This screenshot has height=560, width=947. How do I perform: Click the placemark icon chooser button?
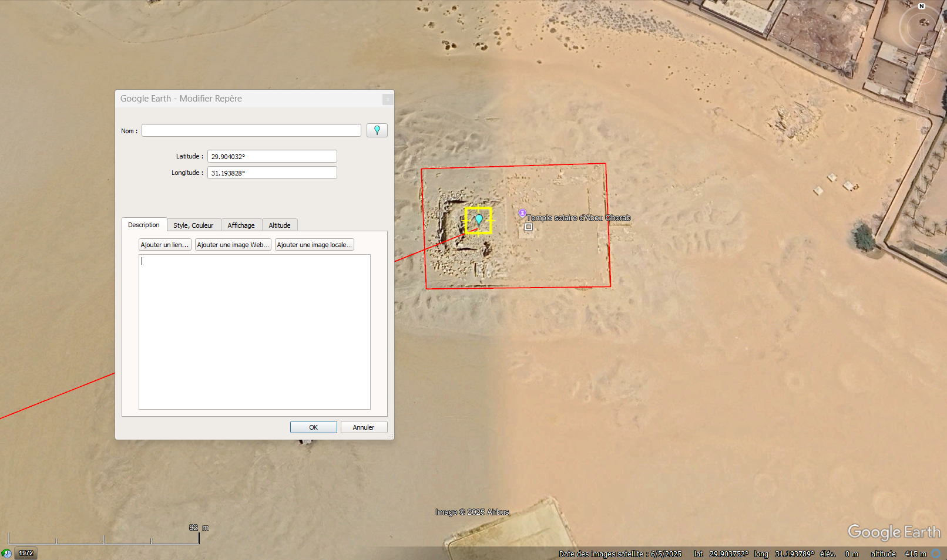coord(377,130)
